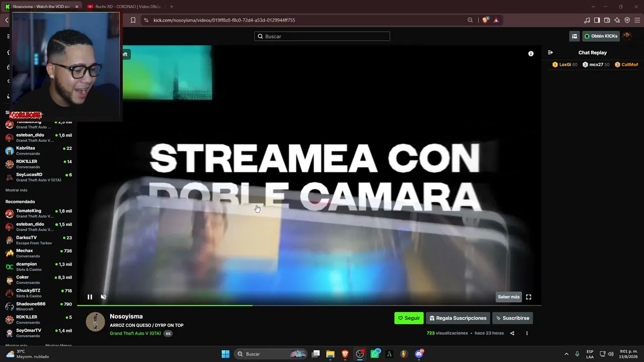Open Kabriitaa channel in sidebar
This screenshot has width=644, height=362.
pos(38,151)
